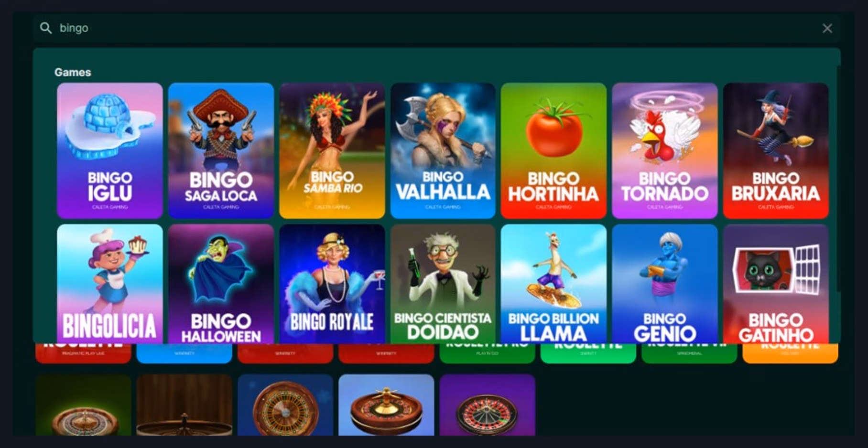Click the search magnifier icon

click(x=46, y=28)
